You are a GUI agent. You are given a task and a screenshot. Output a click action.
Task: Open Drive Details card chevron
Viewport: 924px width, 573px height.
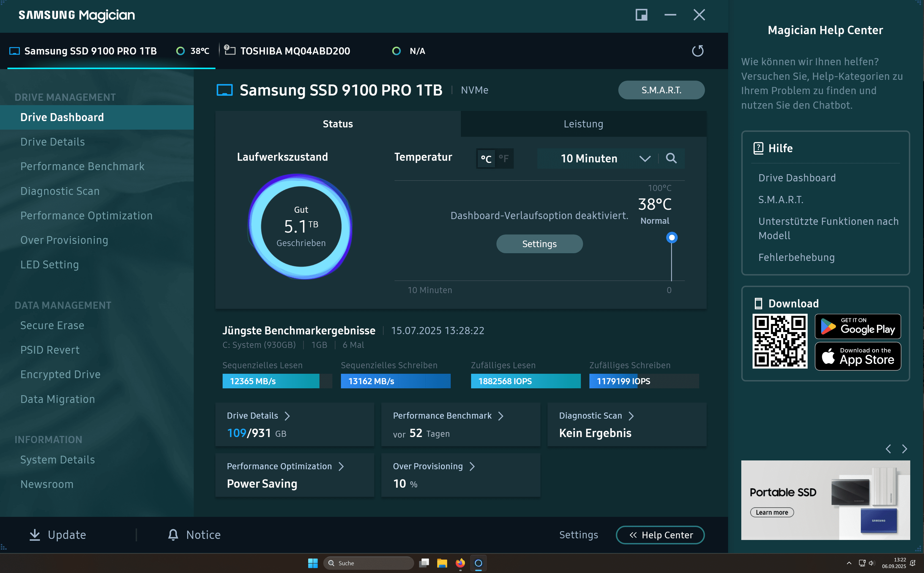coord(287,416)
